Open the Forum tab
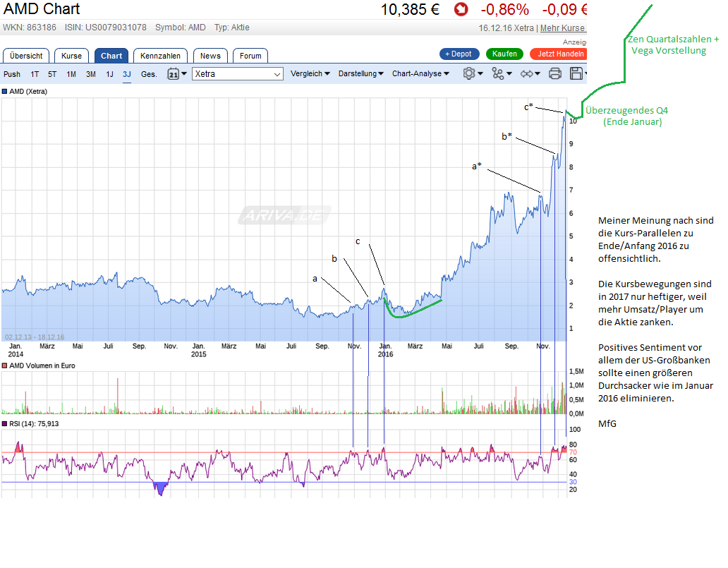The width and height of the screenshot is (728, 568). coord(250,56)
